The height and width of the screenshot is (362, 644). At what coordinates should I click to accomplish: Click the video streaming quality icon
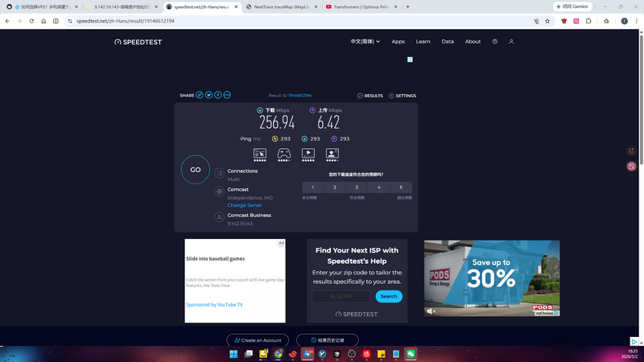(x=308, y=154)
